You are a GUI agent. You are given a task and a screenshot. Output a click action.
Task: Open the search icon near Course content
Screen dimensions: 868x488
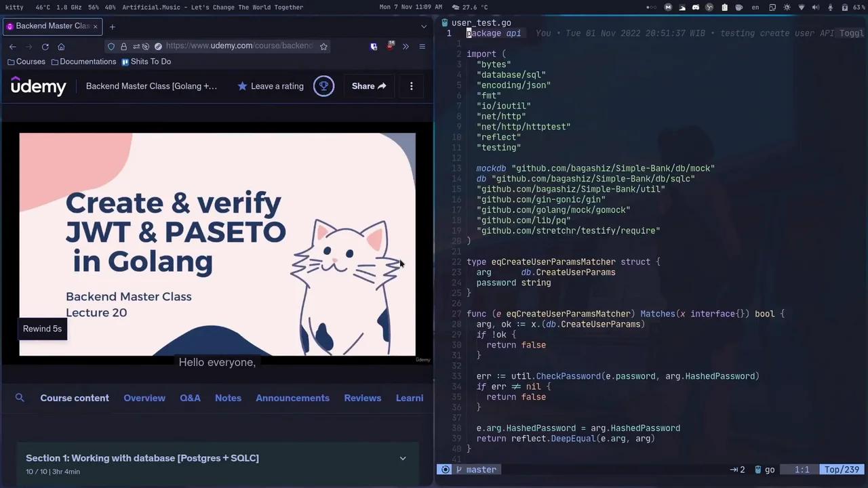point(20,398)
